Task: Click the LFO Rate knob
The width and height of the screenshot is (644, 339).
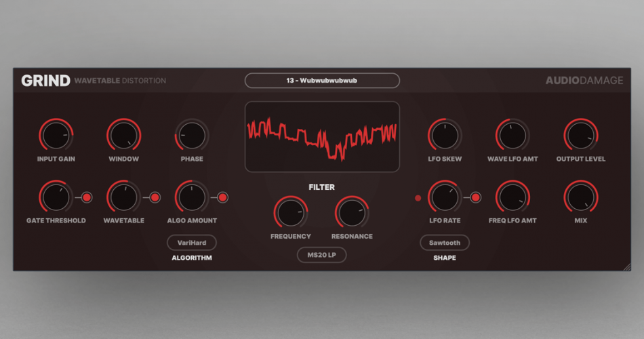Action: [x=445, y=197]
